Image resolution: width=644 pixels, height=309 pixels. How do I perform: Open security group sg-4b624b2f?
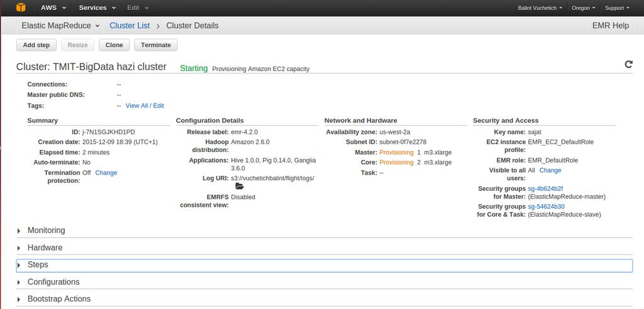point(545,189)
